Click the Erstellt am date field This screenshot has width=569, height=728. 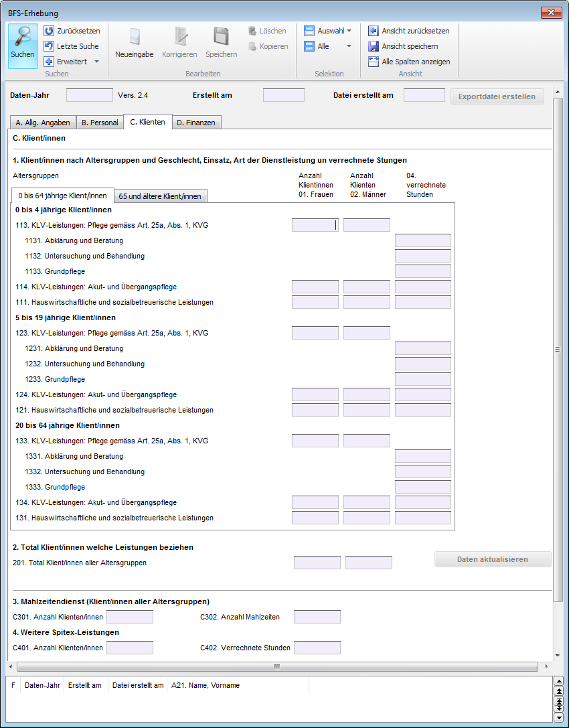coord(284,95)
